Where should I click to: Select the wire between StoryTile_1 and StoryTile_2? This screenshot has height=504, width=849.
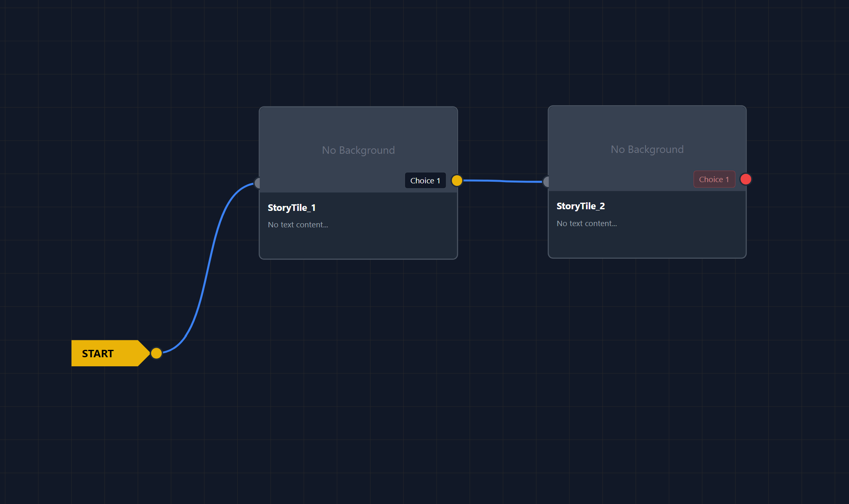[x=502, y=181]
